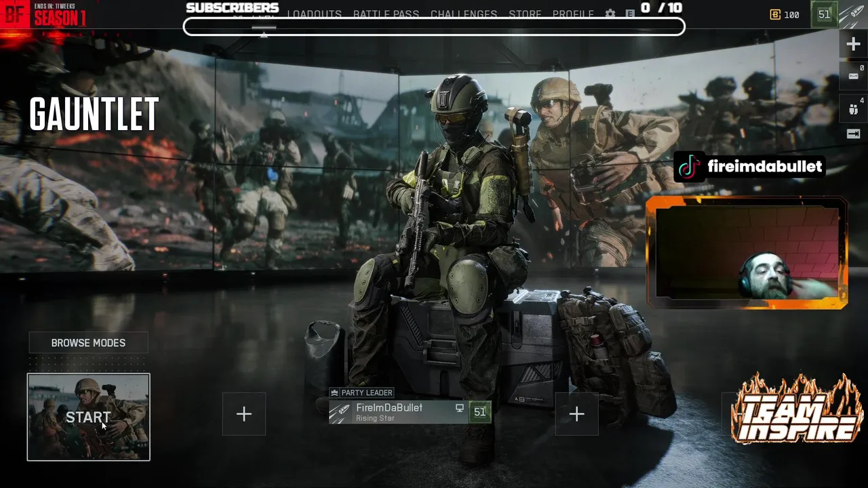Click the 0 / 10 subscriber count
The image size is (868, 488).
[661, 7]
